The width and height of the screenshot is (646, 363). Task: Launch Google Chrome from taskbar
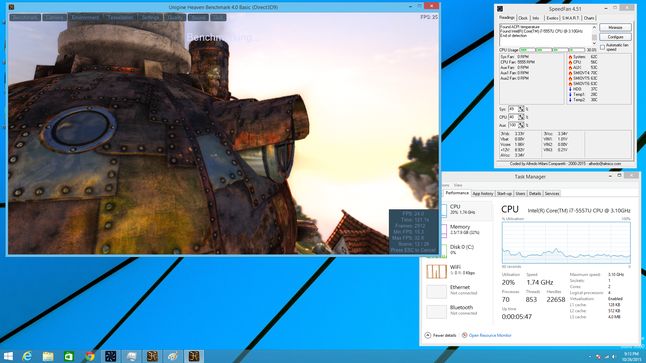(x=90, y=356)
